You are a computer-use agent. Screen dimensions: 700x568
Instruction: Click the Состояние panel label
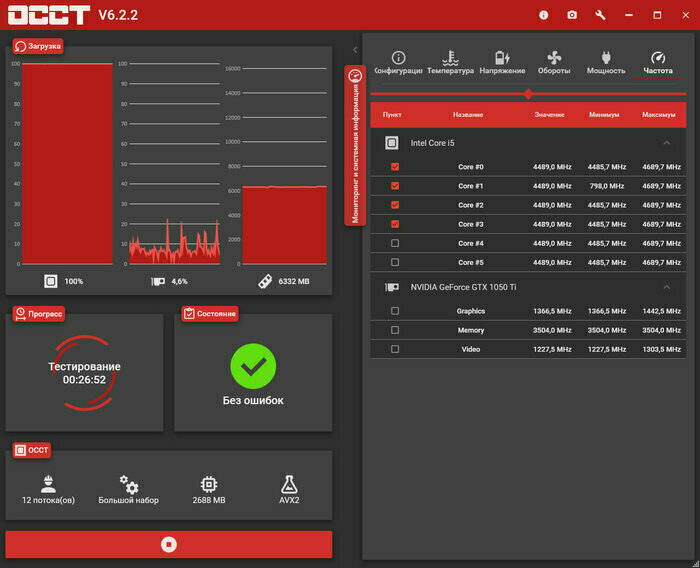(x=210, y=313)
